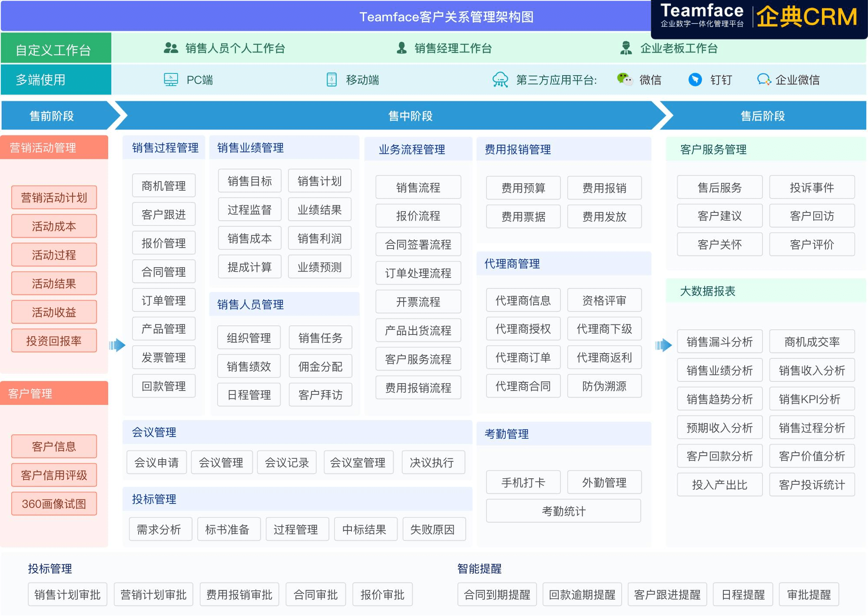Open the 回款逾期提醒 box

(582, 595)
